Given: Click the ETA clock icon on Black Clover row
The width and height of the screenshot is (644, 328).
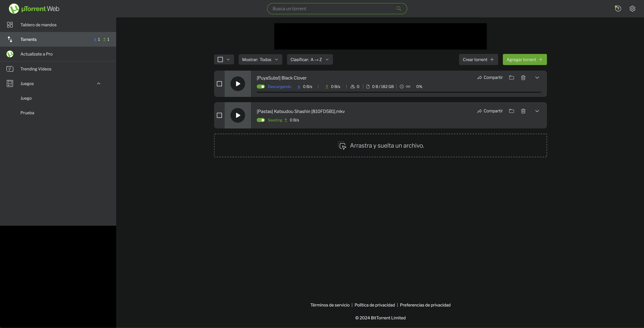Looking at the screenshot, I should [402, 87].
